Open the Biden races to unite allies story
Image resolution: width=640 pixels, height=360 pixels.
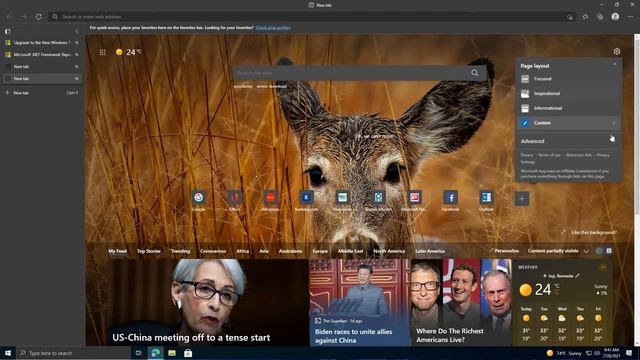click(359, 302)
